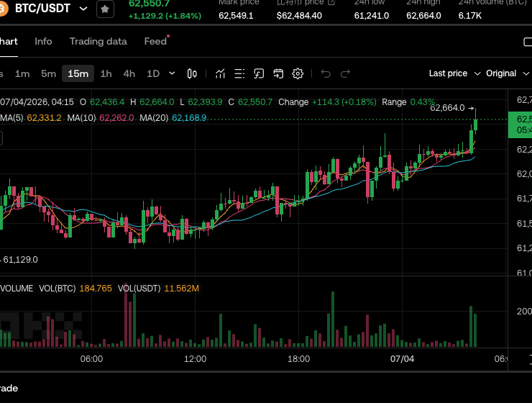Open the Feed tab
This screenshot has width=532, height=403.
155,42
